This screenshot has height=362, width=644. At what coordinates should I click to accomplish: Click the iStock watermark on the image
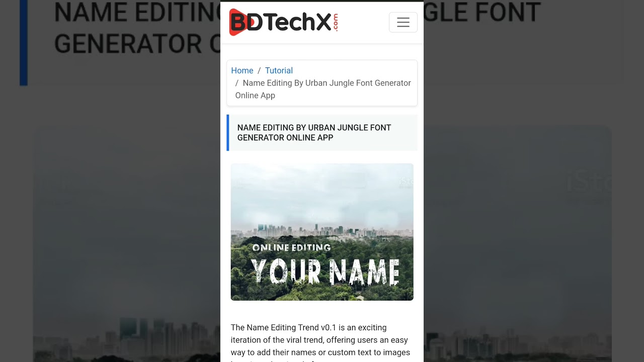[407, 181]
